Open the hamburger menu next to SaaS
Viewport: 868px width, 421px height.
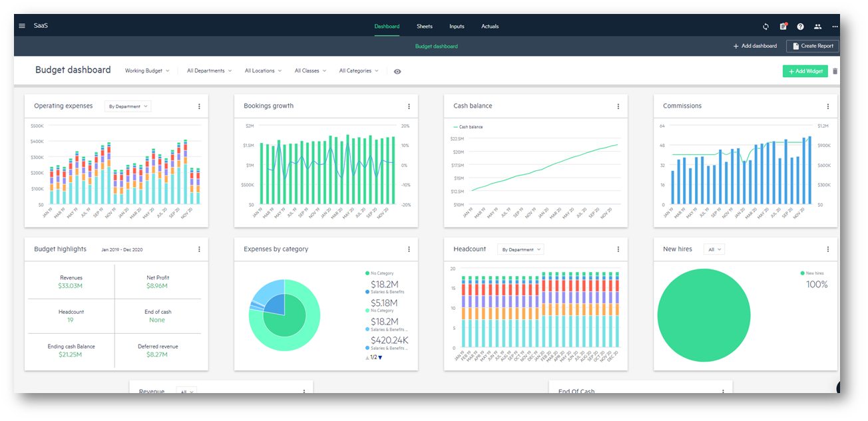pos(22,26)
